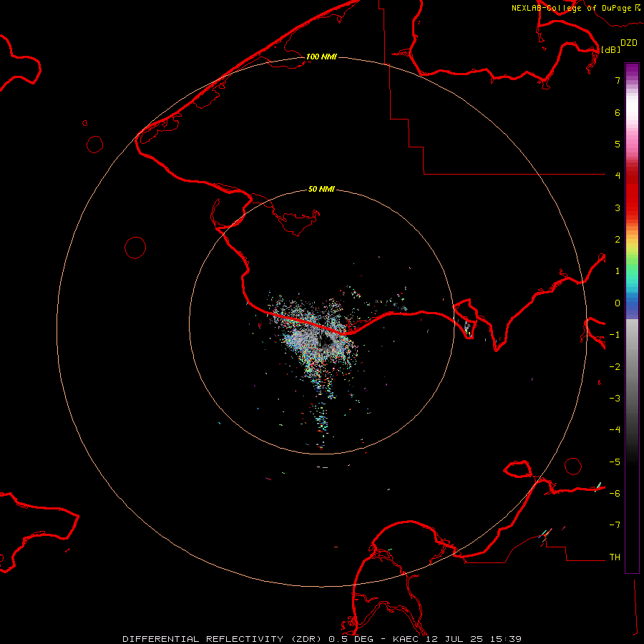Click the -6 dB colorbar tick label

(615, 494)
